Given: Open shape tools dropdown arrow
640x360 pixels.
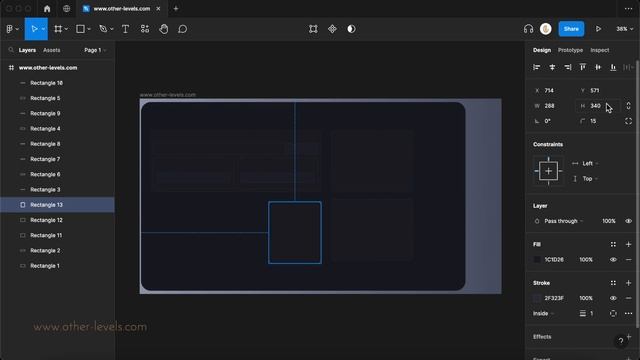Looking at the screenshot, I should click(x=89, y=29).
